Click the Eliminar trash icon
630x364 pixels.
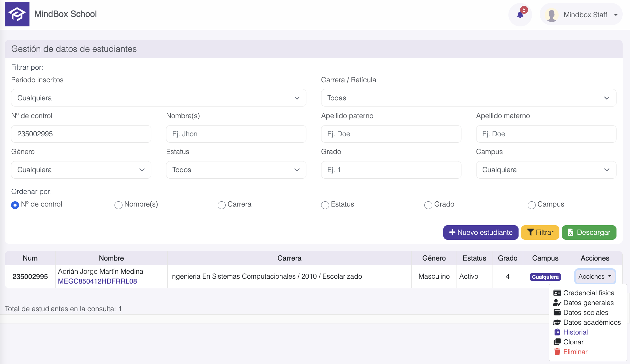click(557, 352)
